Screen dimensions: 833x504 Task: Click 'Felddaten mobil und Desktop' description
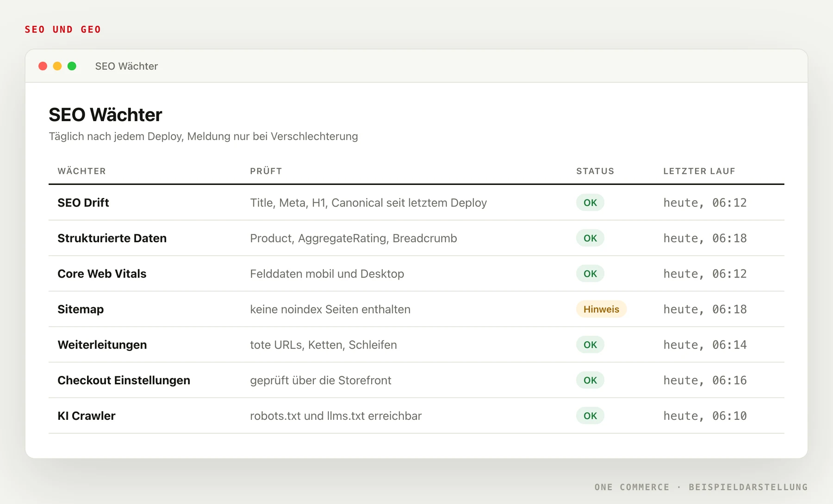(x=327, y=274)
